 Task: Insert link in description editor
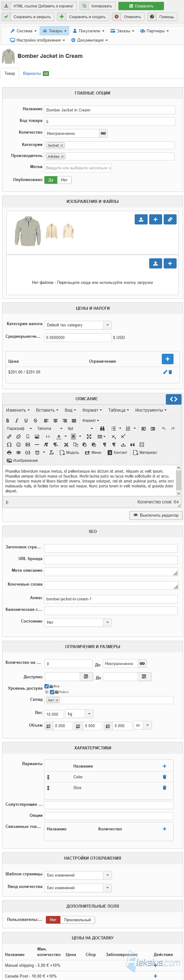9,436
